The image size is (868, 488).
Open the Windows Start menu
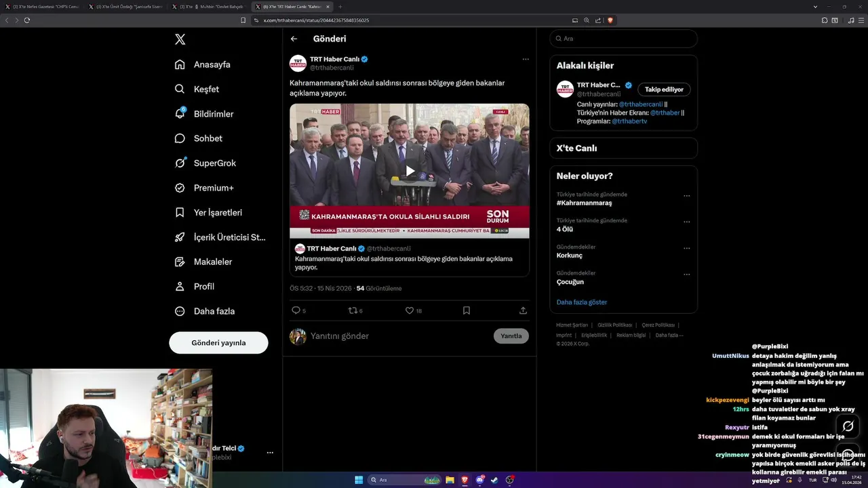pyautogui.click(x=359, y=480)
